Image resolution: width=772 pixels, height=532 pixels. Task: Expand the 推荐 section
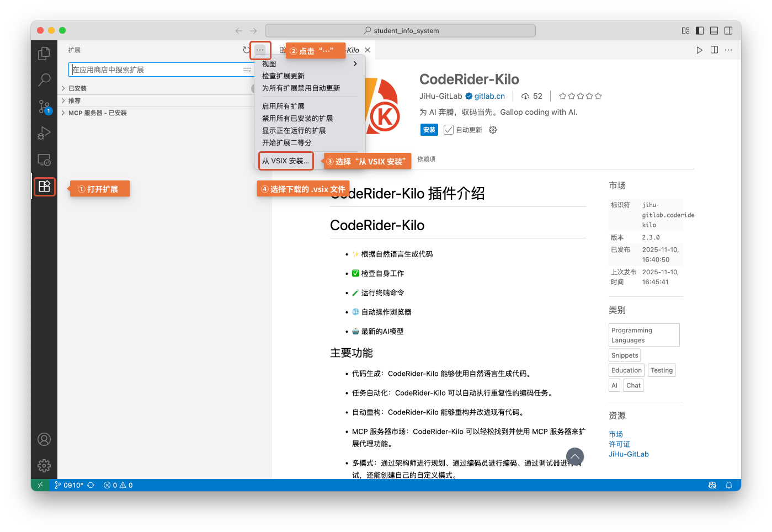tap(74, 100)
